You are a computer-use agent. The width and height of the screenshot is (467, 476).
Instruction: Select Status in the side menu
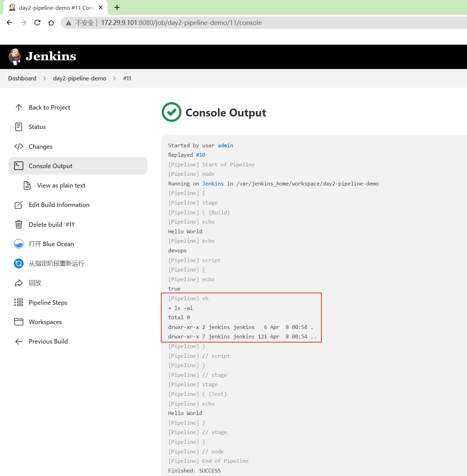tap(78, 127)
